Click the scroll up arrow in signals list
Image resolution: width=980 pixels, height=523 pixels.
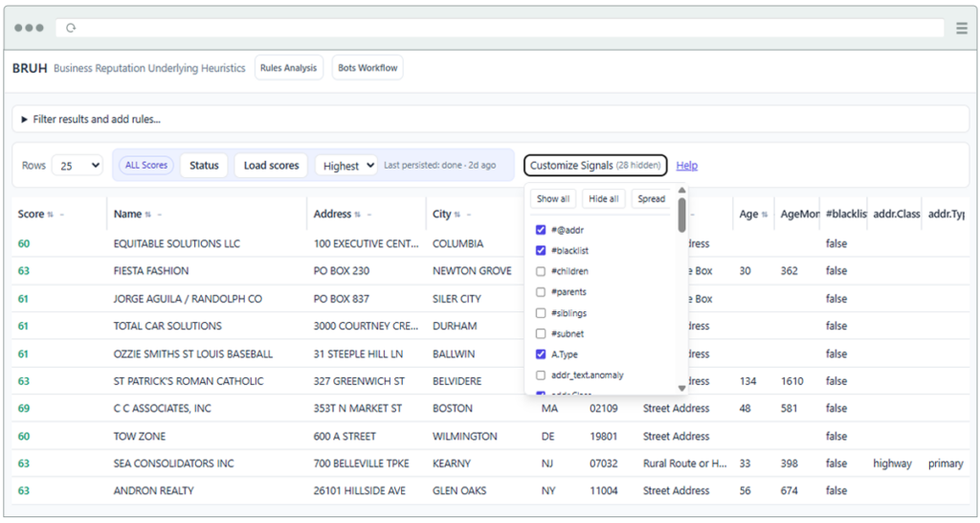coord(681,191)
